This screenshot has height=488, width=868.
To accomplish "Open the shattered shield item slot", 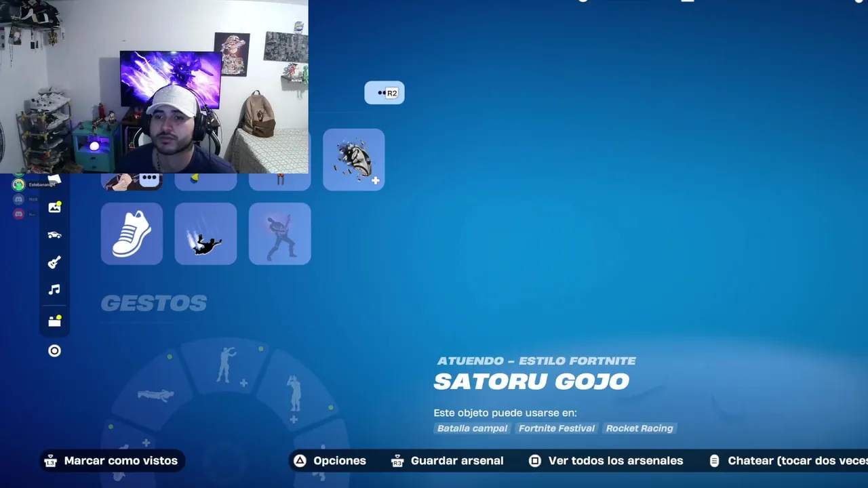I will (x=353, y=159).
